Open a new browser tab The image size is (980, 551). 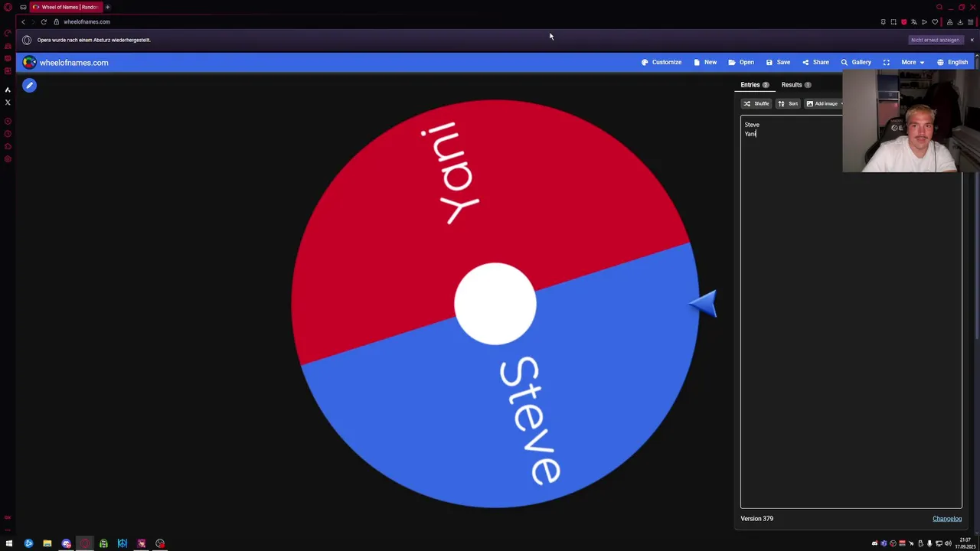[107, 7]
